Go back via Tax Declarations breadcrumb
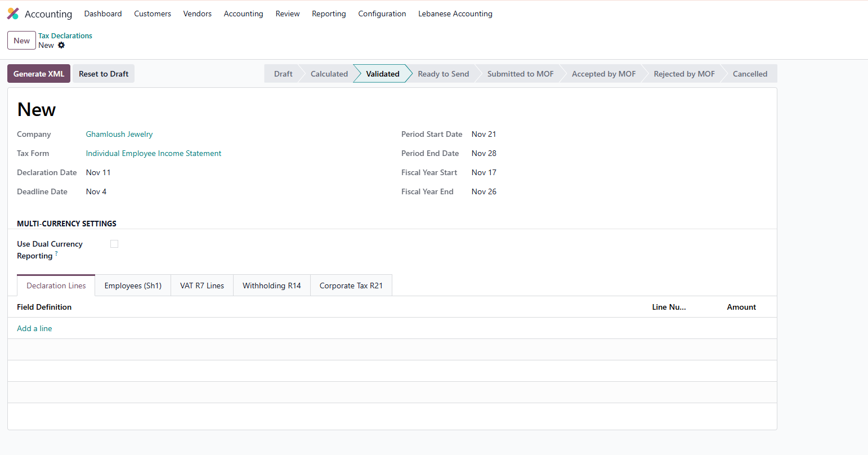The image size is (868, 455). tap(65, 35)
